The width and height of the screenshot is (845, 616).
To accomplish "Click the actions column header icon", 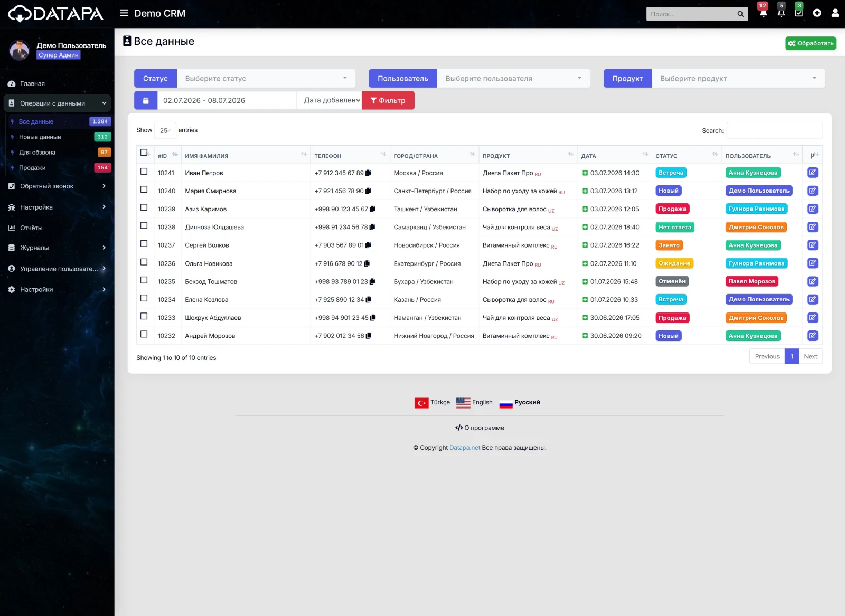I will pos(812,156).
